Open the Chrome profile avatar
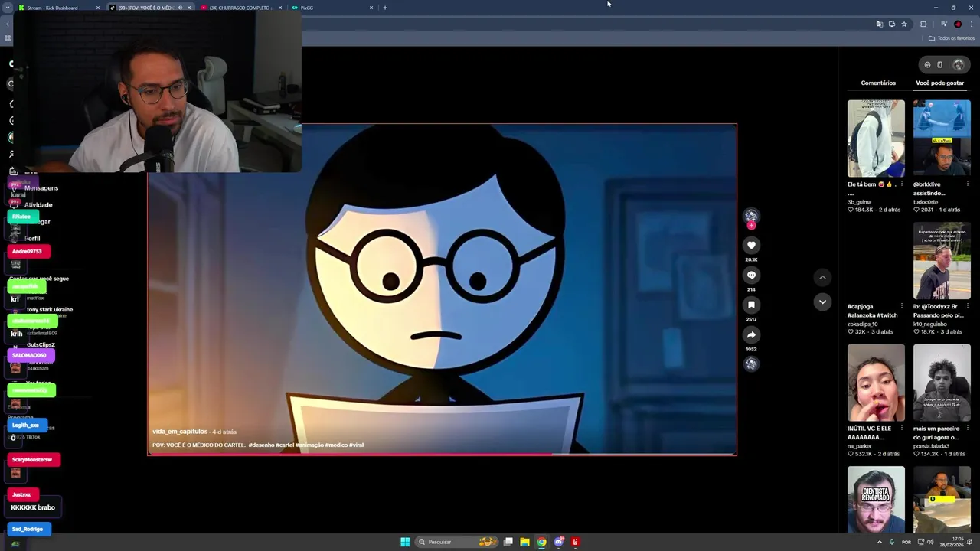This screenshot has width=980, height=551. coord(957,24)
